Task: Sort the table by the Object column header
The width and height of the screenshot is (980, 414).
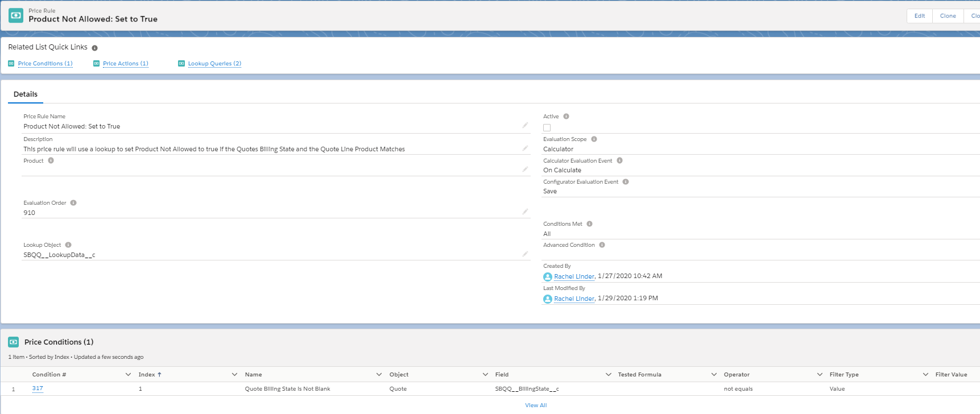Action: [x=399, y=375]
